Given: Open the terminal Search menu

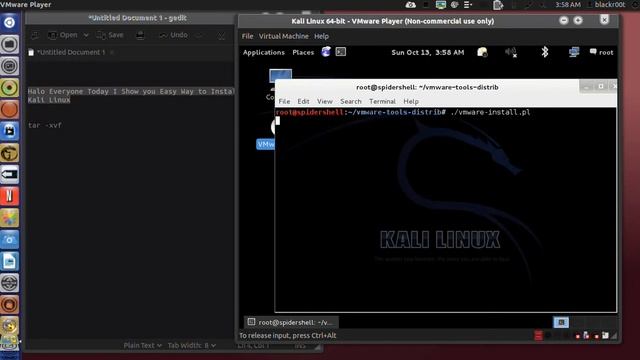Looking at the screenshot, I should click(x=351, y=101).
